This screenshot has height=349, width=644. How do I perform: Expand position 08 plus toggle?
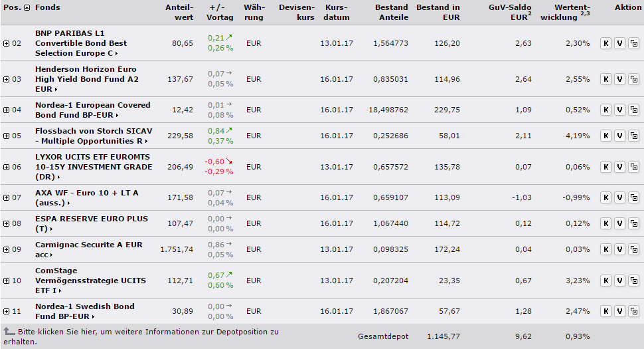tap(7, 223)
